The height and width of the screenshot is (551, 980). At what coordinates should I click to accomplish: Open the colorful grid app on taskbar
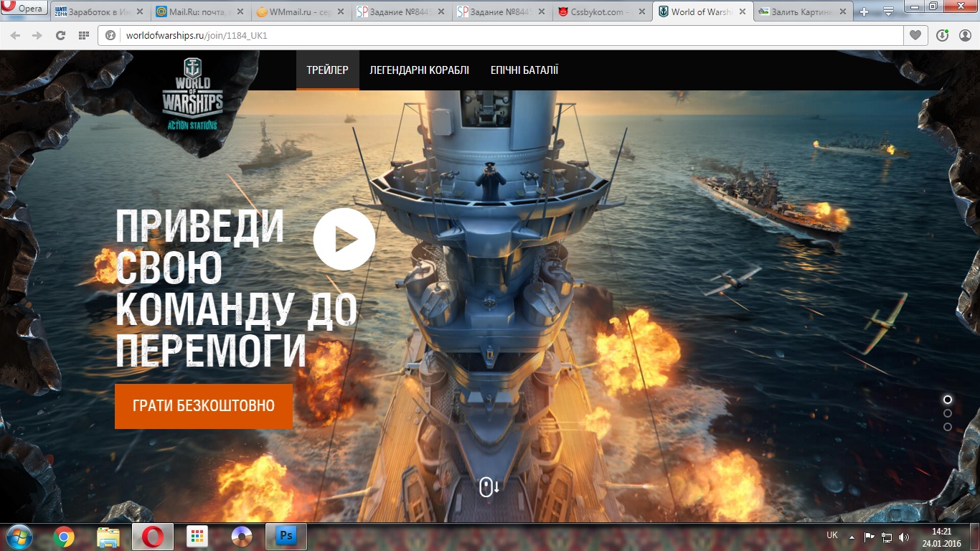coord(197,537)
